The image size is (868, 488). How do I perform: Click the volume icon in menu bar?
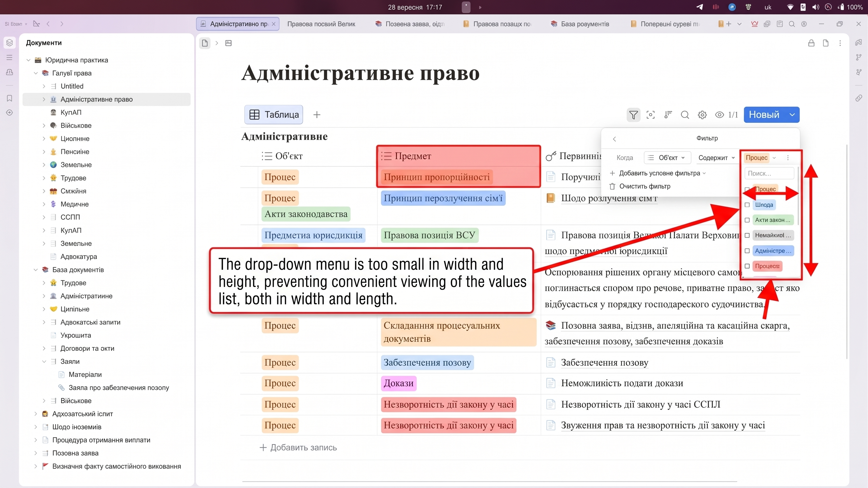[x=816, y=7]
